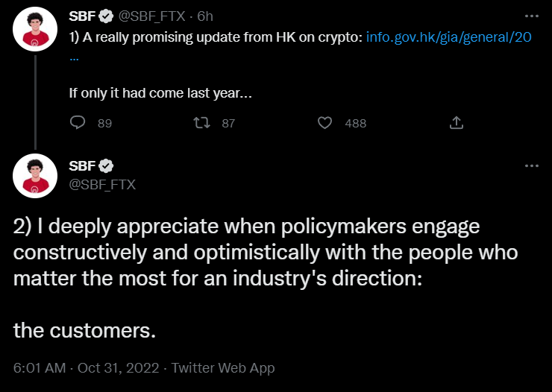Click the Twitter Web App source label
The width and height of the screenshot is (552, 392).
coord(223,368)
